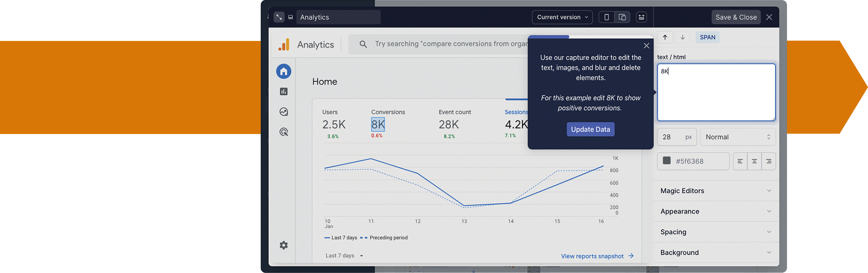Select left text alignment
Screen dimensions: 868x273
(x=740, y=161)
